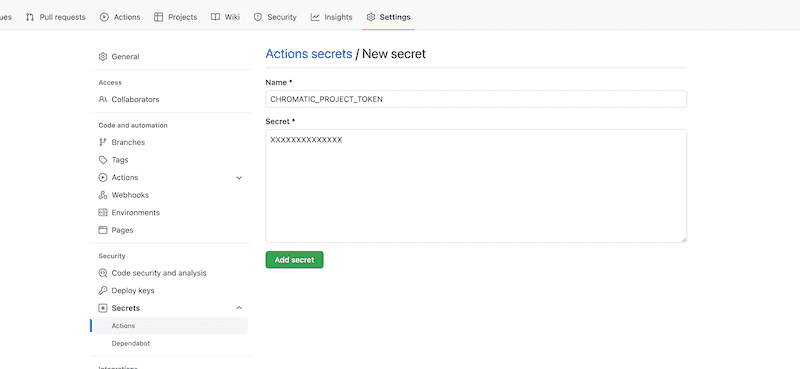Collapse the Secrets section chevron

coord(239,308)
